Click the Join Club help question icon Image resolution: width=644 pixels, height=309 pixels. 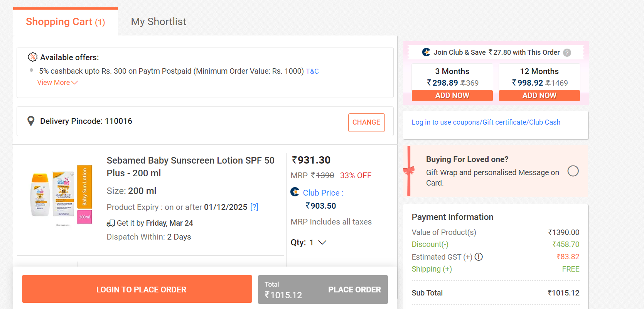(x=567, y=52)
